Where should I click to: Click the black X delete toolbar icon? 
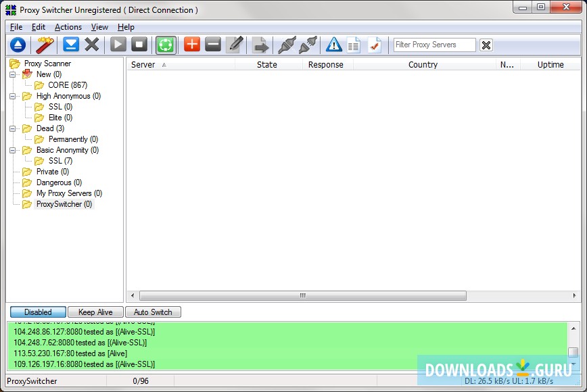[x=92, y=45]
